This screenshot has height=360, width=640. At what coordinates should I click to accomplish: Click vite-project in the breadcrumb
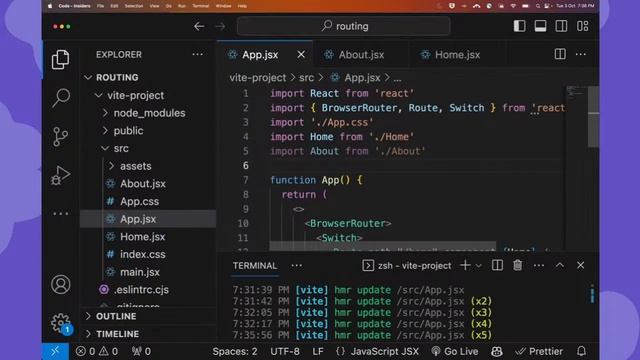point(258,78)
